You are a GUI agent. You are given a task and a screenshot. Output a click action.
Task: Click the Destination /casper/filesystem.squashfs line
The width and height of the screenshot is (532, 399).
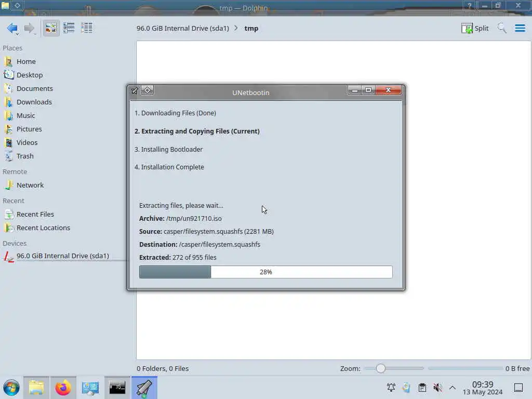coord(199,244)
